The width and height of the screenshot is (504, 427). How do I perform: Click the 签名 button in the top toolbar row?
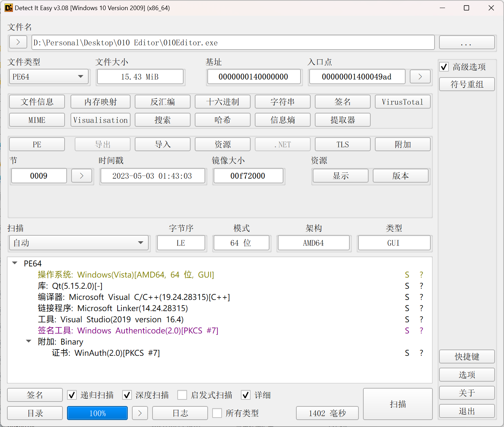tap(343, 102)
